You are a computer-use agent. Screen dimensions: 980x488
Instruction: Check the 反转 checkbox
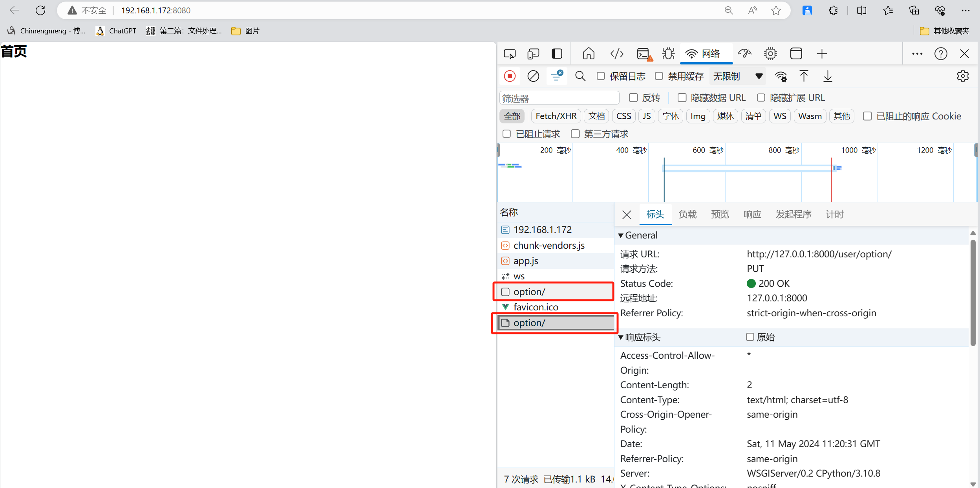coord(633,97)
